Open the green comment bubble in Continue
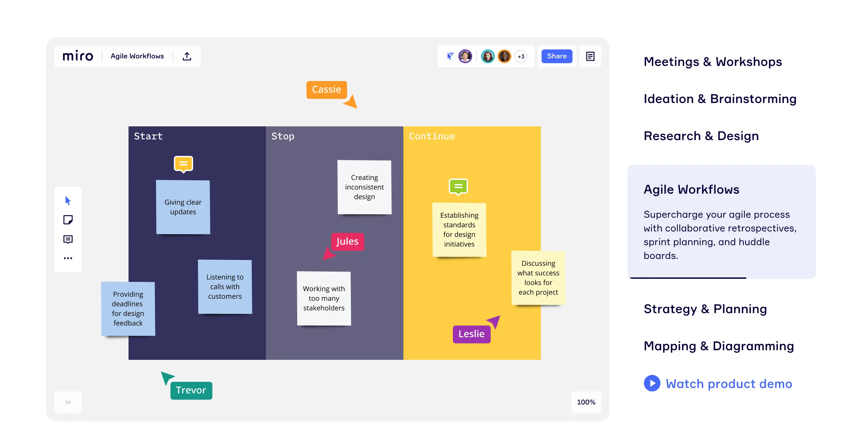This screenshot has width=868, height=434. point(458,186)
